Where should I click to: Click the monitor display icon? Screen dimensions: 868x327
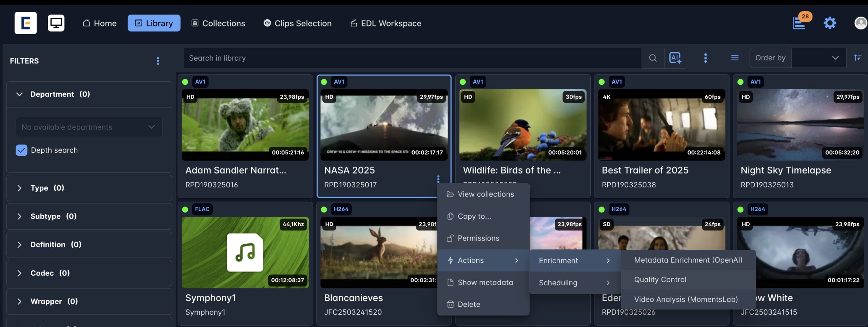pos(56,23)
